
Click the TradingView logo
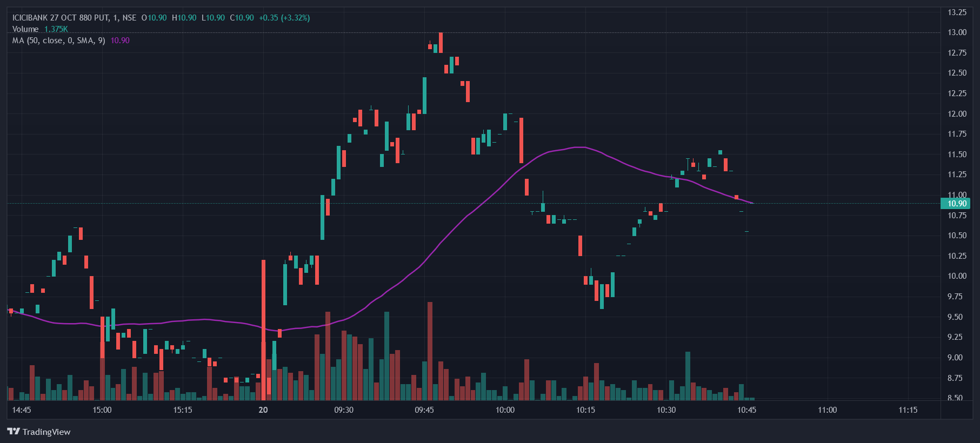click(39, 432)
